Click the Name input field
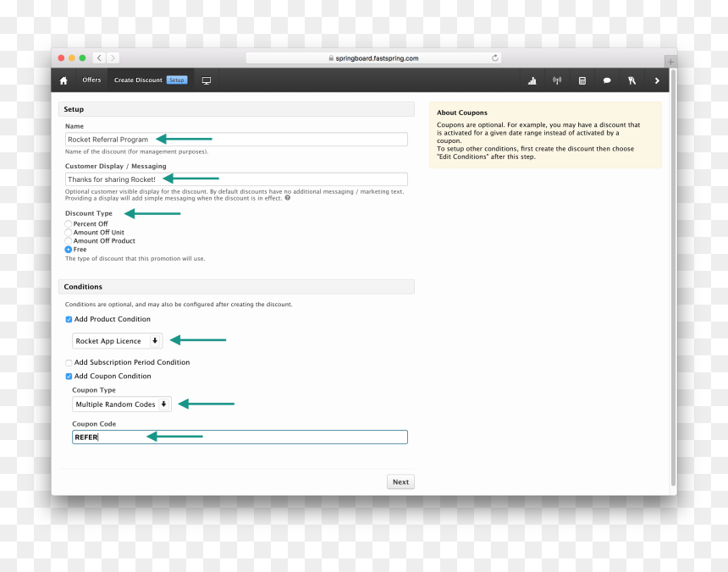The width and height of the screenshot is (728, 572). pyautogui.click(x=236, y=139)
